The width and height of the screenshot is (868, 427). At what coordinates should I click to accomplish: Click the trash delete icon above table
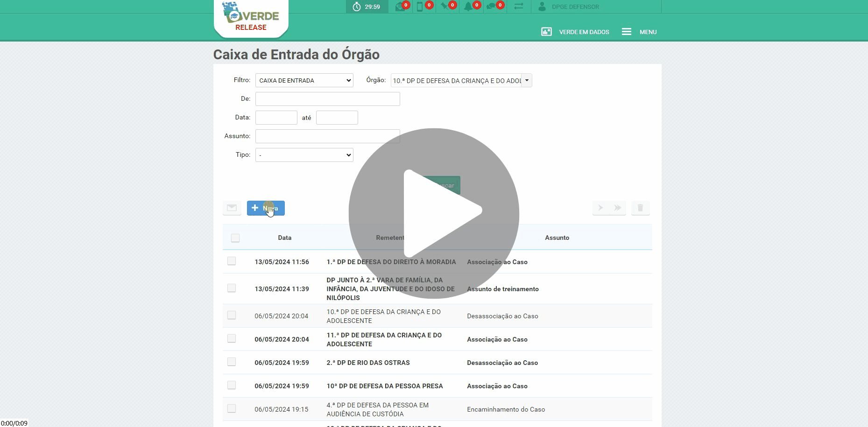pos(640,208)
